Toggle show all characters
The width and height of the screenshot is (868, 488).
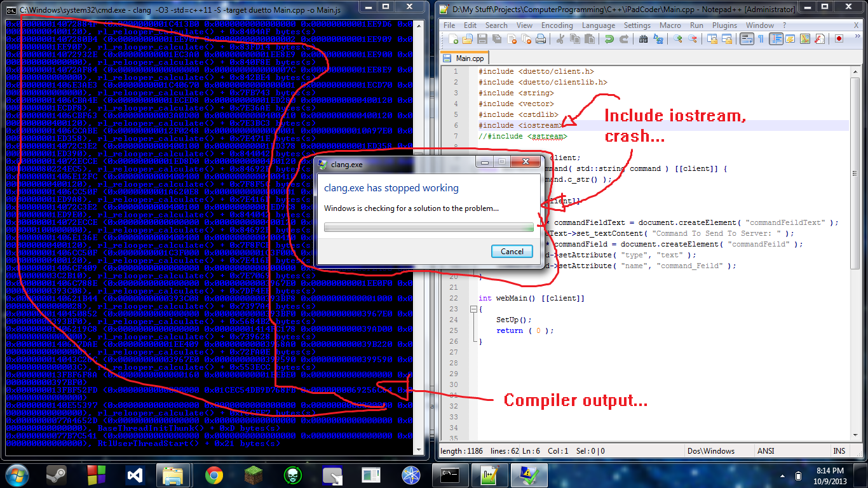761,39
